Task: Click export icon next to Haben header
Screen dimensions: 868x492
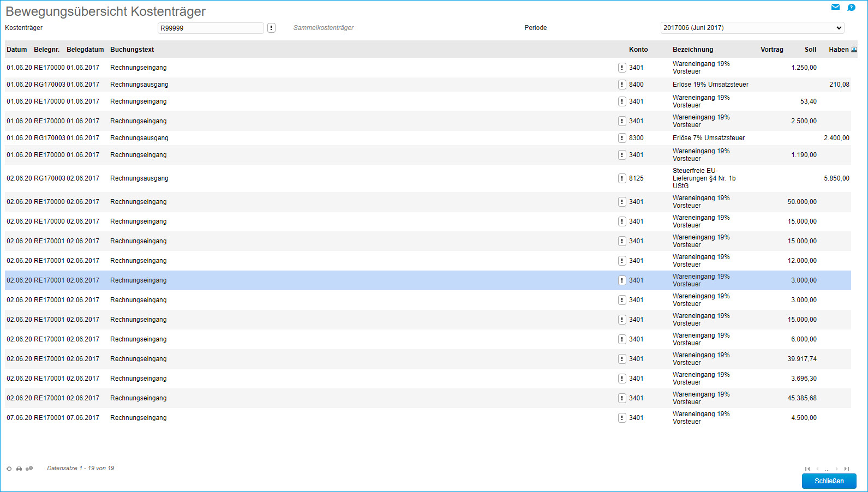Action: coord(854,50)
